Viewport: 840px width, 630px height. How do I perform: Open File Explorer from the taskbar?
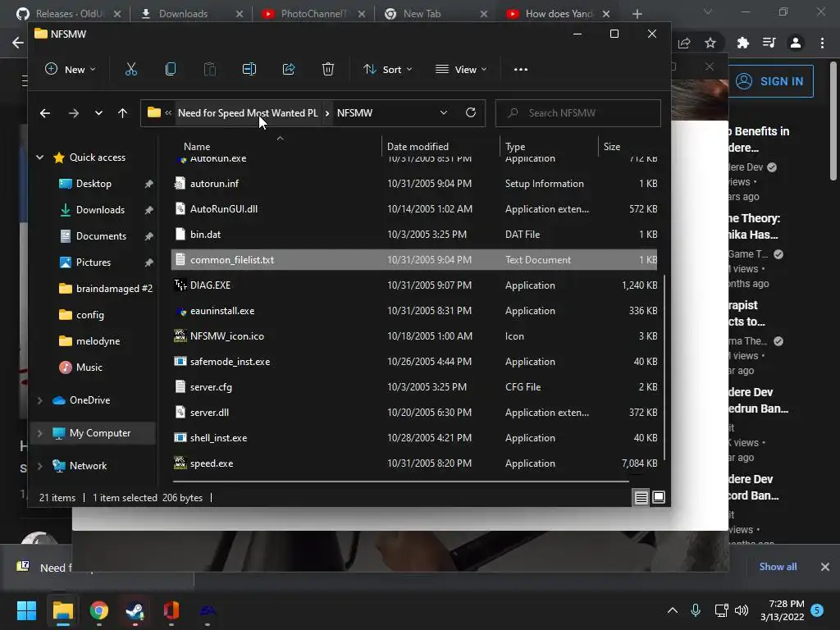[62, 610]
